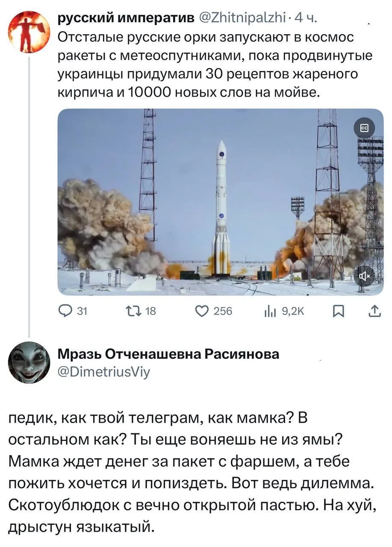Like the post with the heart icon
The height and width of the screenshot is (547, 392).
[200, 312]
